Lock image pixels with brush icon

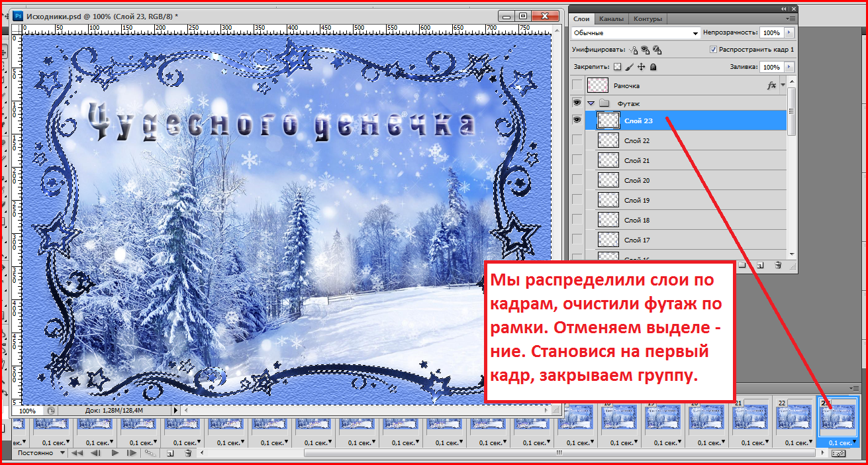point(630,67)
